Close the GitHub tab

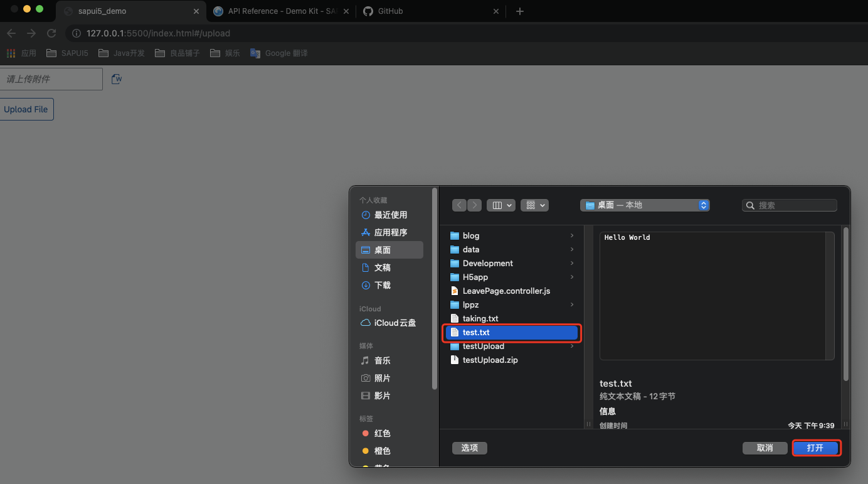pyautogui.click(x=496, y=11)
